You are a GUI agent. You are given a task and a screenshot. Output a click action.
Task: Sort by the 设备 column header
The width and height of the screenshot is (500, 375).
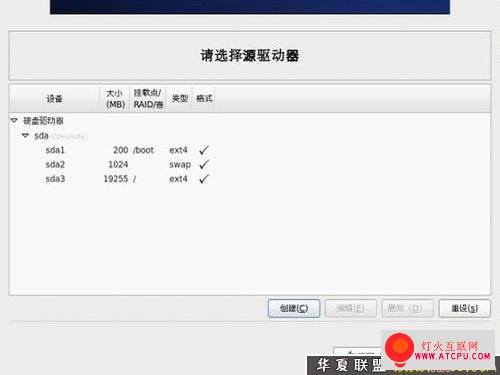(x=54, y=99)
